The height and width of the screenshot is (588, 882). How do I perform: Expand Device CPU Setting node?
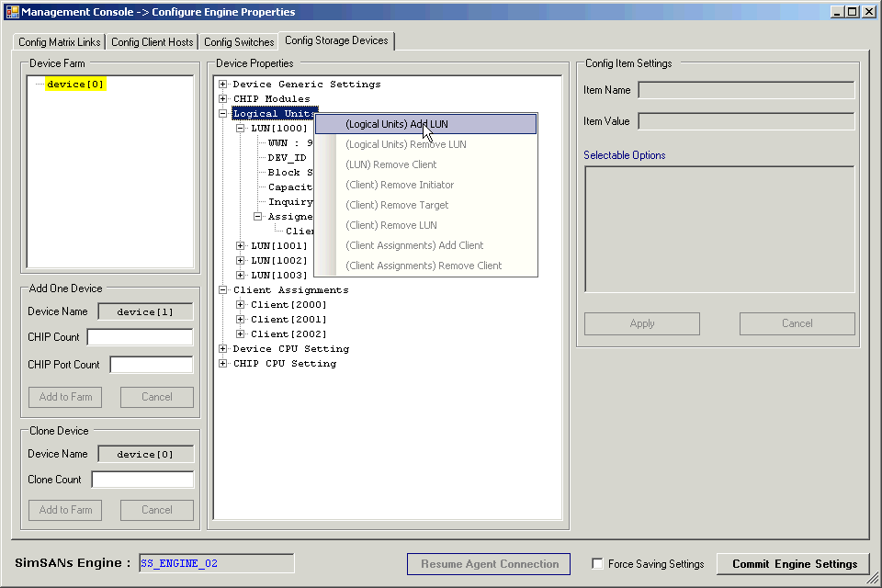[222, 349]
